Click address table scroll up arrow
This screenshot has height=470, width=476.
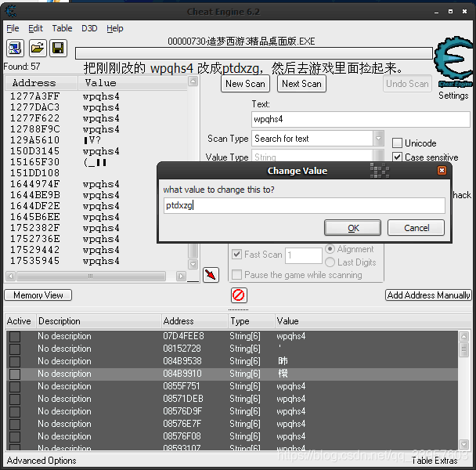pos(463,336)
